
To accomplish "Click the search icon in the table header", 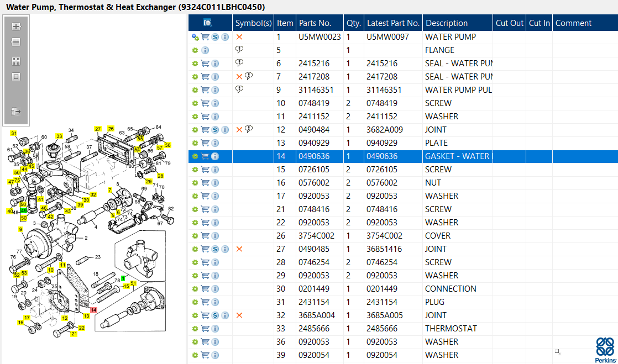I will pyautogui.click(x=208, y=23).
